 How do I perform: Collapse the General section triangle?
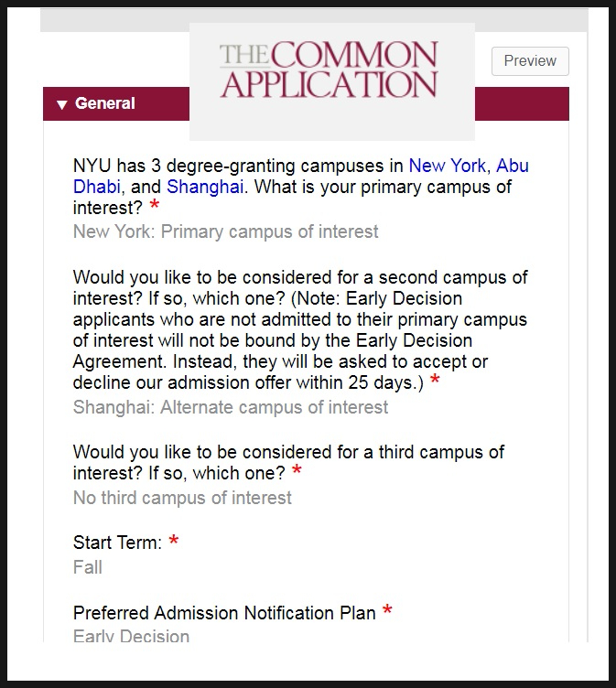(61, 104)
